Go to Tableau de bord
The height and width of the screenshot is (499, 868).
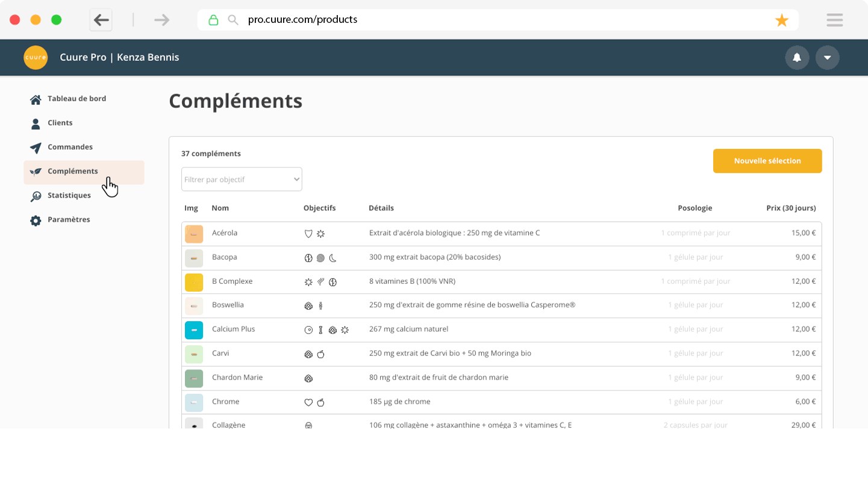[x=76, y=99]
